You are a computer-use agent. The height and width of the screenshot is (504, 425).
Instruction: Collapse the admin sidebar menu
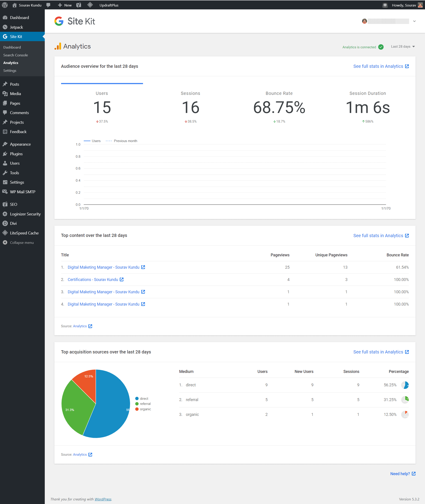pos(22,242)
